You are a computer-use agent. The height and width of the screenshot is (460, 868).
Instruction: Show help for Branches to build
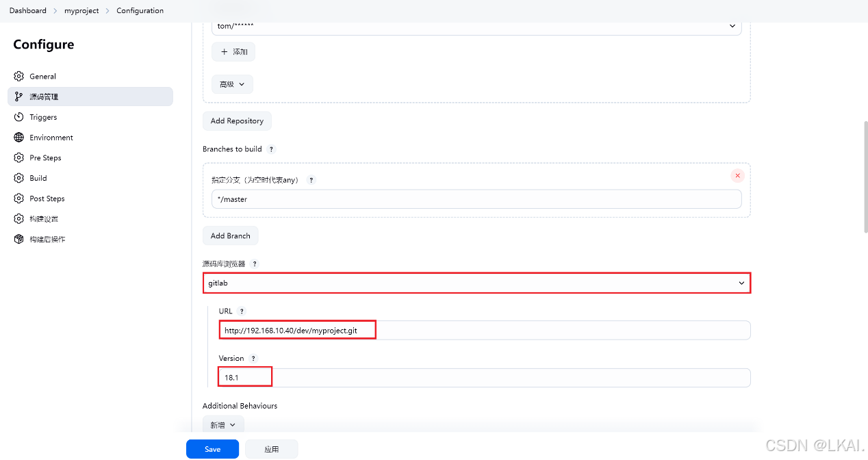pos(271,149)
